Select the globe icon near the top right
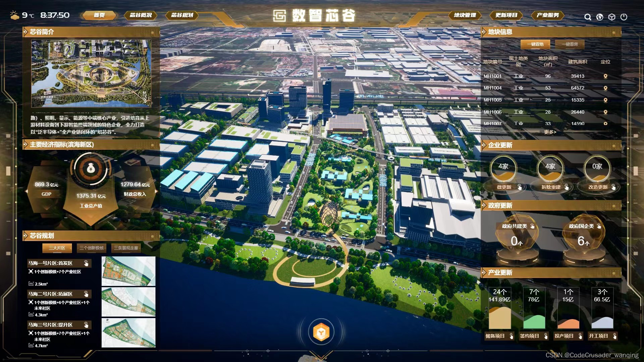Viewport: 644px width, 362px height. click(x=600, y=16)
